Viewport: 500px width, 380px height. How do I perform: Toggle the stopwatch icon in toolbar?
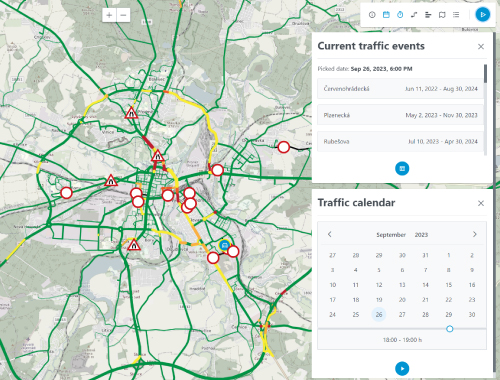click(x=400, y=15)
